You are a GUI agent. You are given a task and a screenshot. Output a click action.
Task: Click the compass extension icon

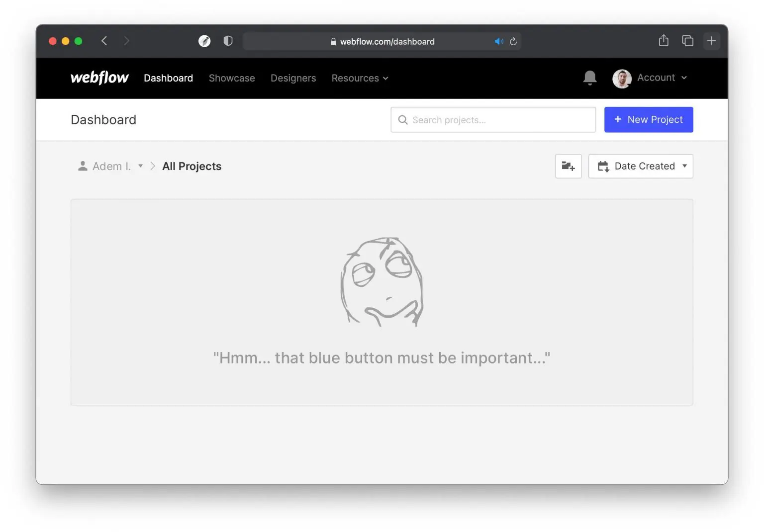[x=204, y=41]
